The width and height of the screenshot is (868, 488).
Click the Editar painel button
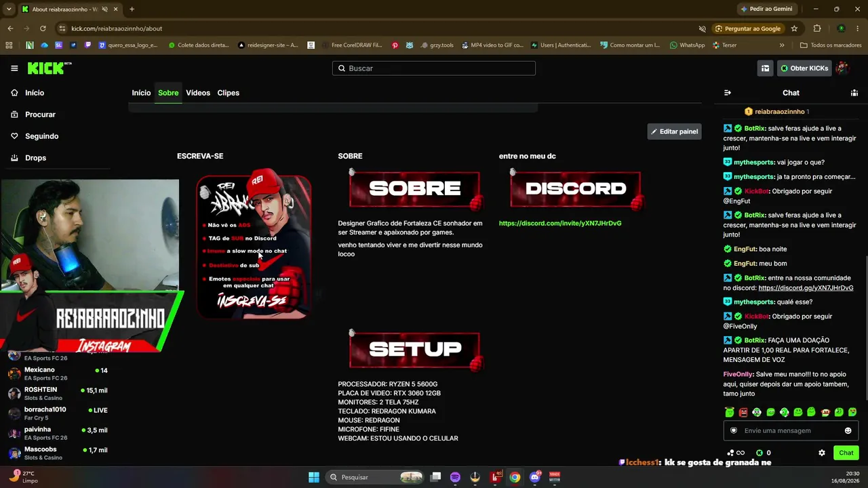tap(674, 131)
